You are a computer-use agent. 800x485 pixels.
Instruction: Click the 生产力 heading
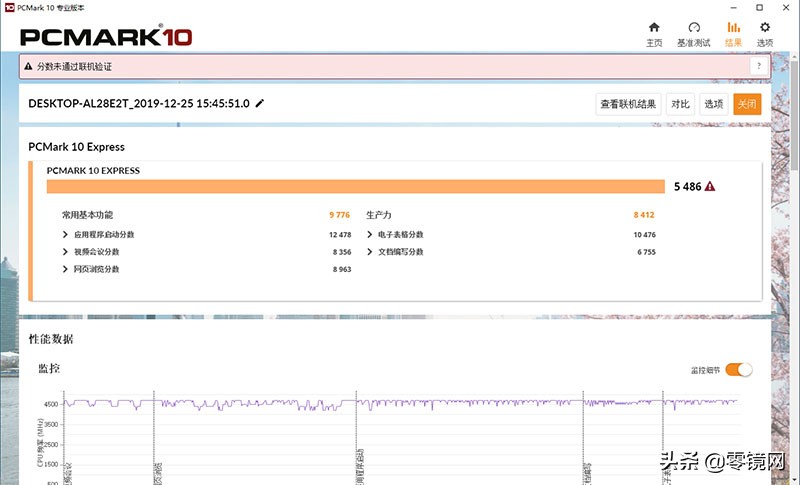tap(379, 215)
